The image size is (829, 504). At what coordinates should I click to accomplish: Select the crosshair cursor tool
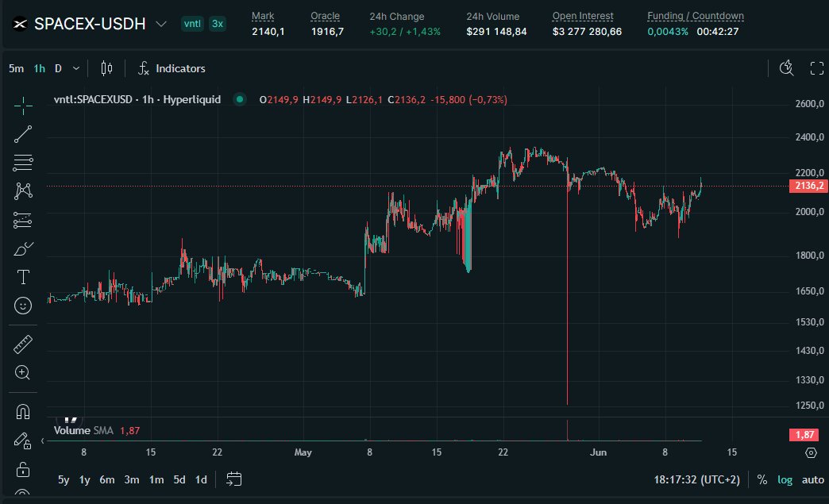pyautogui.click(x=23, y=106)
